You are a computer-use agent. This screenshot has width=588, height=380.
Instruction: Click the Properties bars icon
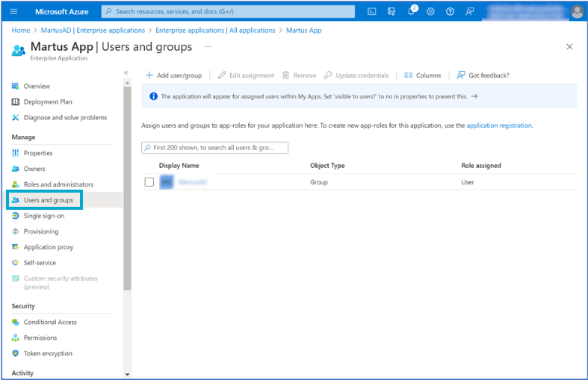[x=16, y=153]
